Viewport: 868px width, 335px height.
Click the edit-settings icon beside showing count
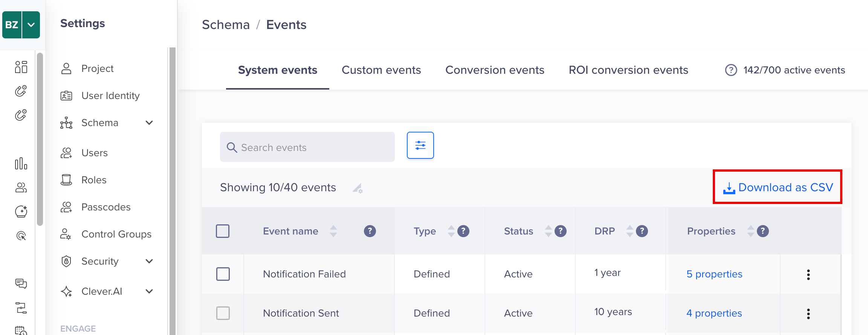358,188
